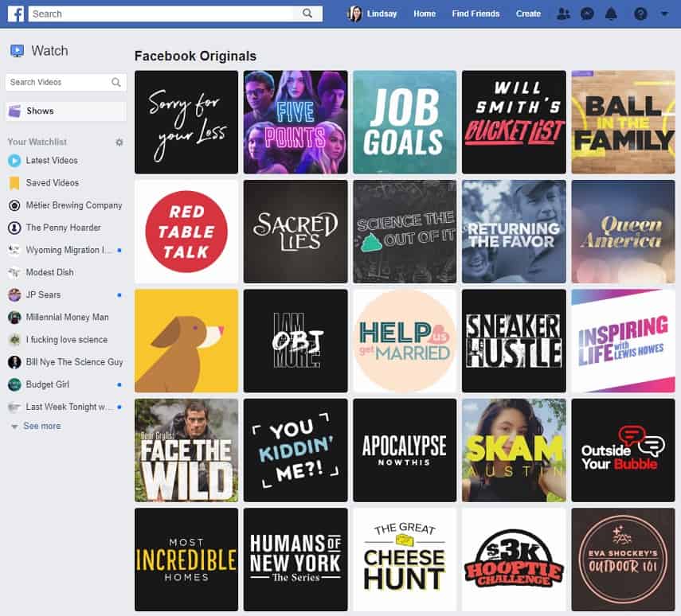Open the Create menu
Image resolution: width=681 pixels, height=616 pixels.
coord(528,14)
